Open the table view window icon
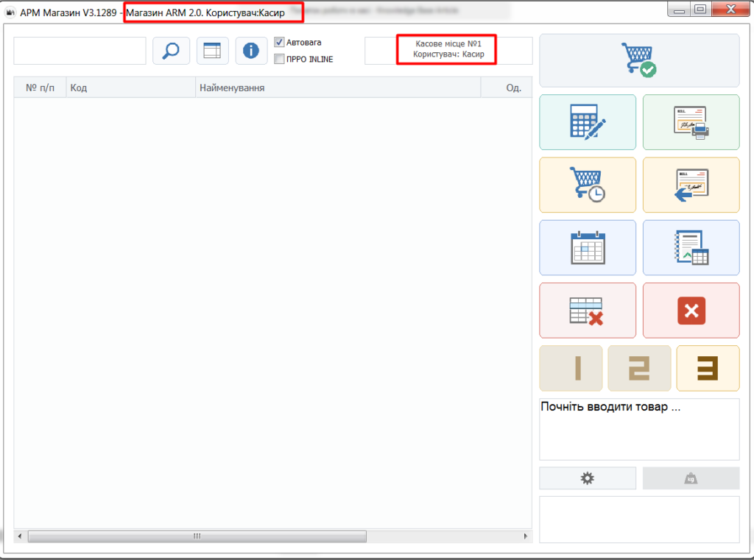This screenshot has height=560, width=754. tap(213, 51)
